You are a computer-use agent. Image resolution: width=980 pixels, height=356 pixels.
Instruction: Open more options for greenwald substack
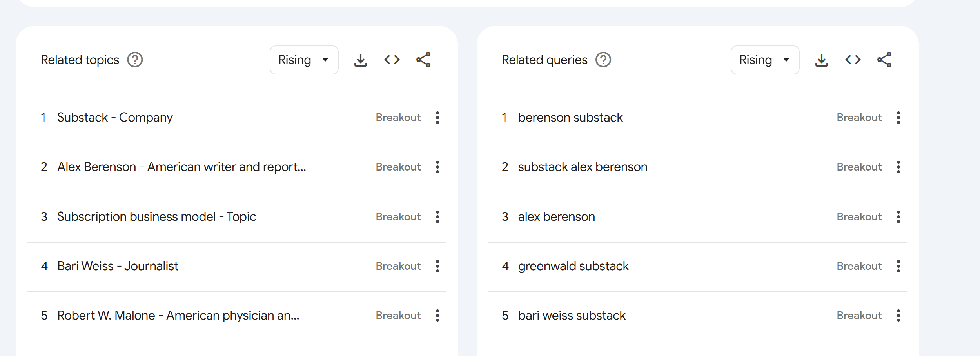(898, 266)
